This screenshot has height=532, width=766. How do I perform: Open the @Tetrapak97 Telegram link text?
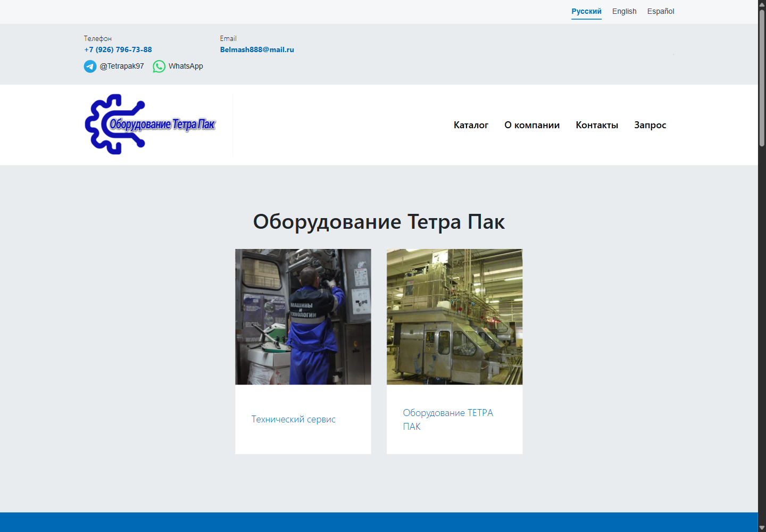click(x=122, y=66)
